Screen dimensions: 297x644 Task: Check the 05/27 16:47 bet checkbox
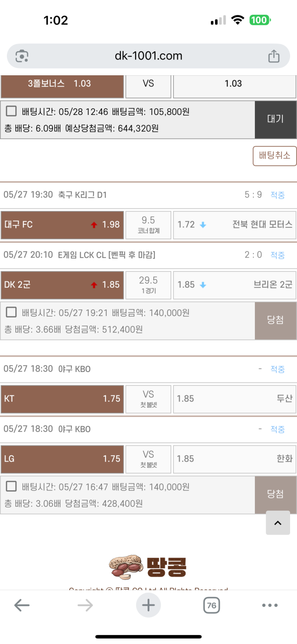pos(11,486)
